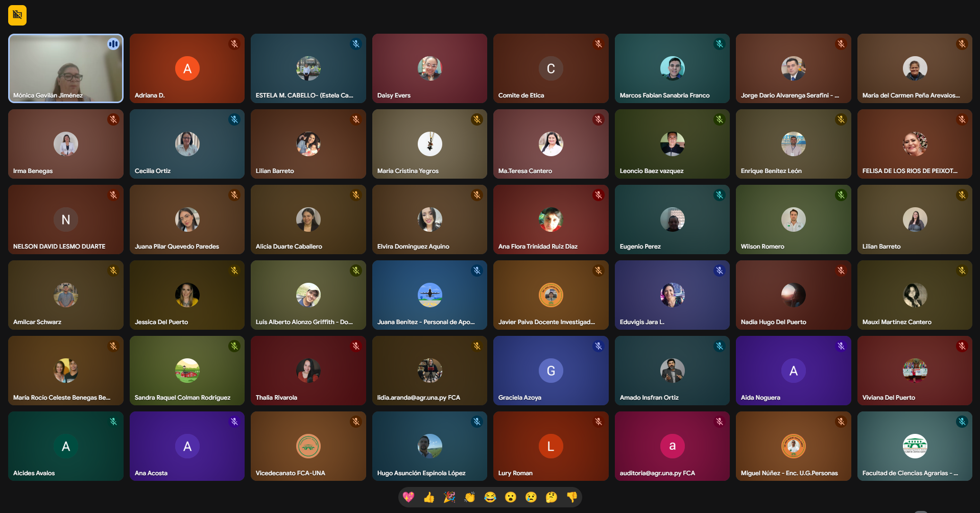
Task: Send the thinking face reaction
Action: click(x=552, y=497)
